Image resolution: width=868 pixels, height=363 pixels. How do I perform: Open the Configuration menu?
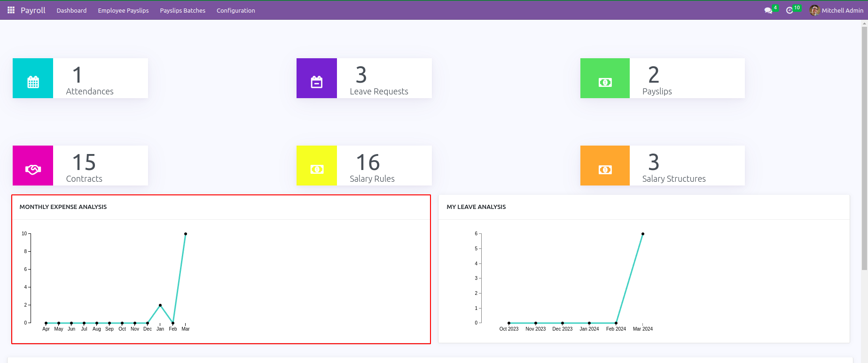click(x=236, y=10)
